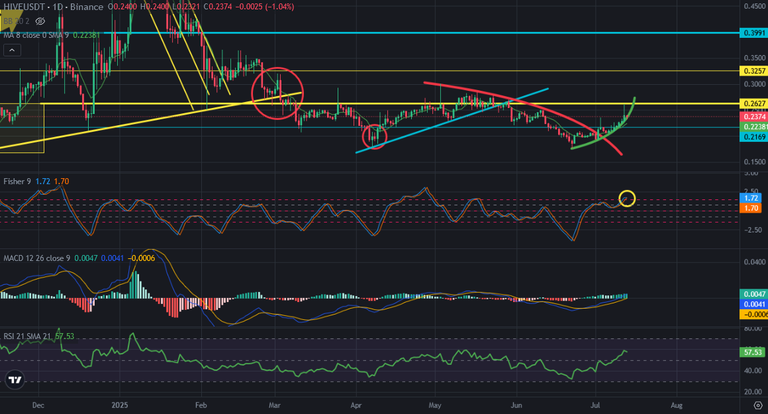
Task: Click the May label on time axis
Action: coord(435,405)
